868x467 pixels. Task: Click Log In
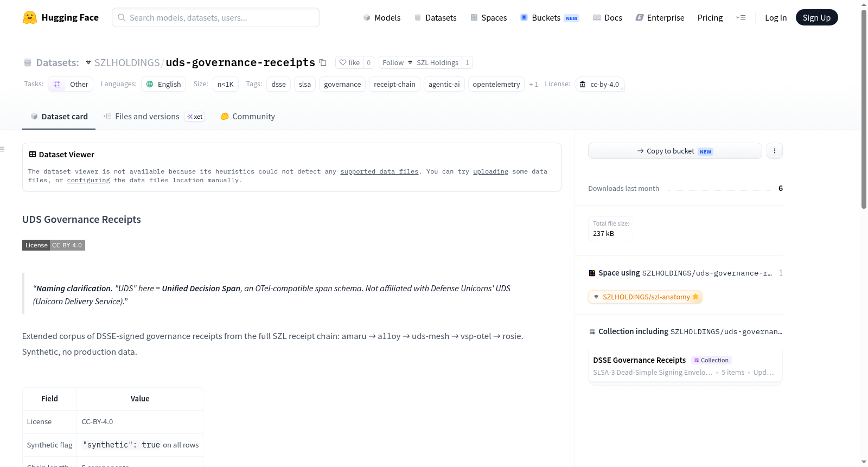776,17
